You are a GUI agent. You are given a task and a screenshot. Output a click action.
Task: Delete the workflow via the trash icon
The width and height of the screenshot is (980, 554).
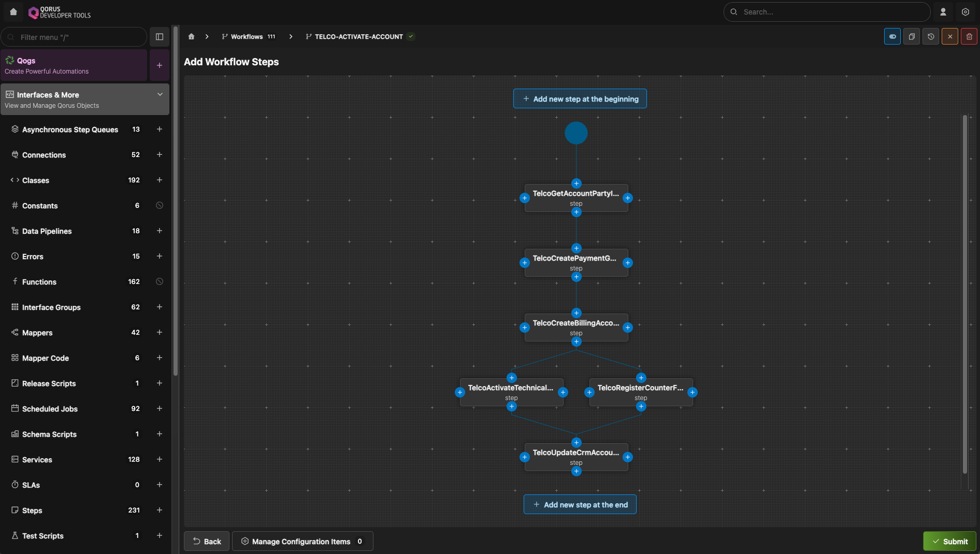[x=969, y=36]
